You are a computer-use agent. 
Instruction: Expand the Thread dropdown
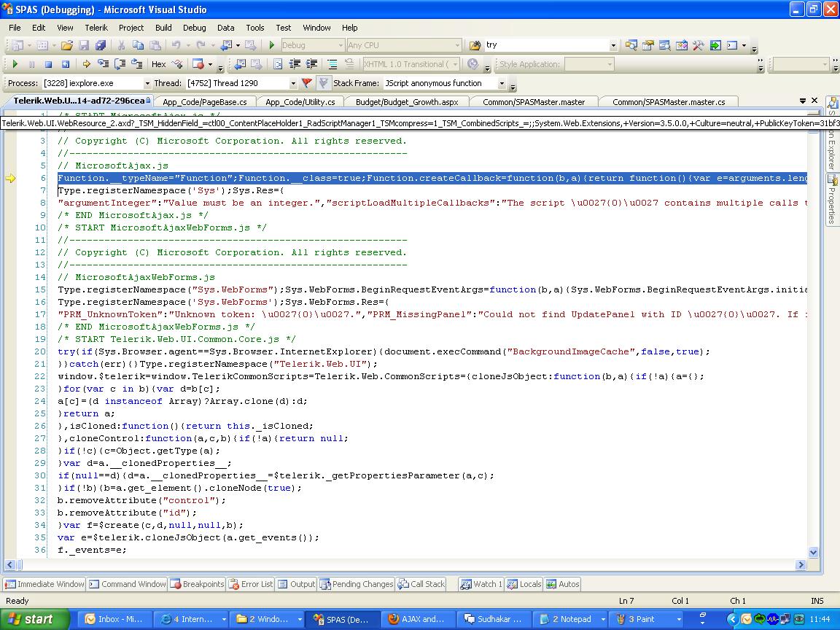tap(293, 84)
